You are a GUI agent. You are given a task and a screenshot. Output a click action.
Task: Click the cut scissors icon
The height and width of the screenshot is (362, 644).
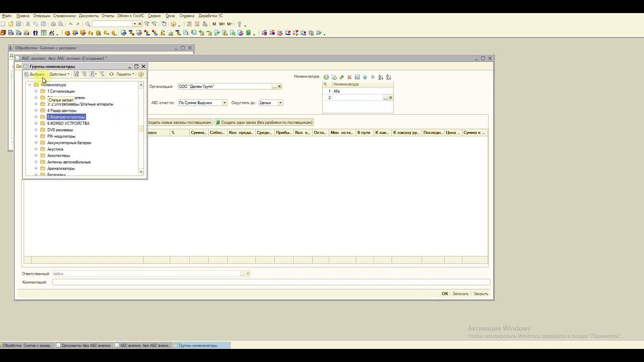pos(28,24)
